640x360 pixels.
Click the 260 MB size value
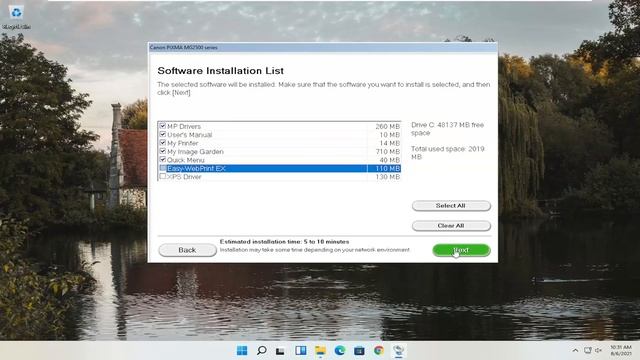click(387, 127)
